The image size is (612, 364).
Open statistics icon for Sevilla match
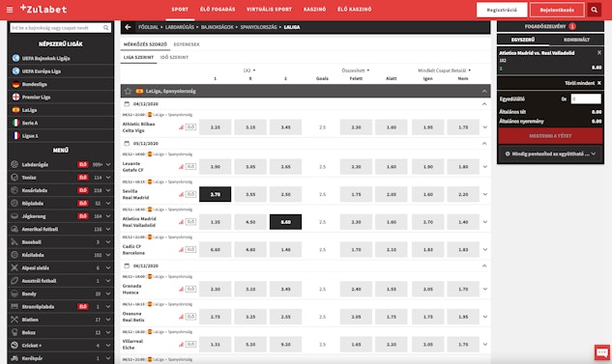pyautogui.click(x=181, y=194)
